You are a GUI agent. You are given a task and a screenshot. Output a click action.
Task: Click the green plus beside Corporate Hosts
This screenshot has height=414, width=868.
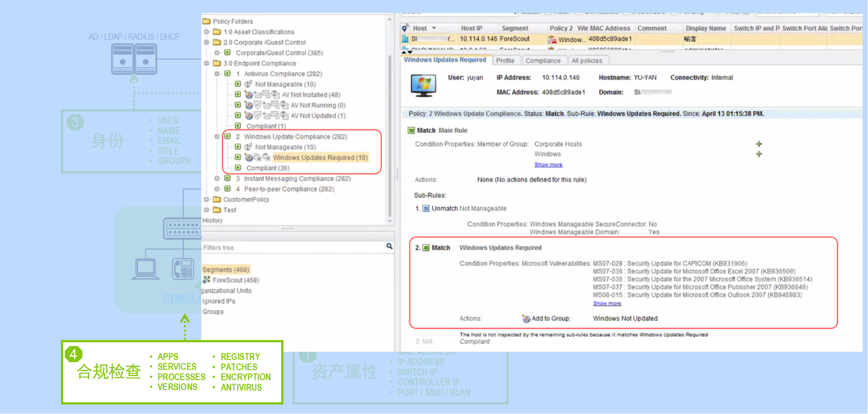(x=759, y=144)
